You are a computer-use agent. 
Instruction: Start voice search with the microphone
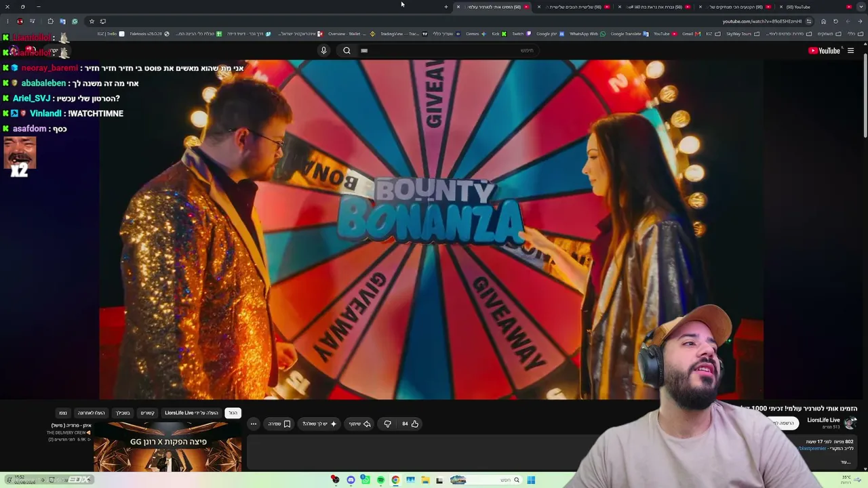(323, 50)
